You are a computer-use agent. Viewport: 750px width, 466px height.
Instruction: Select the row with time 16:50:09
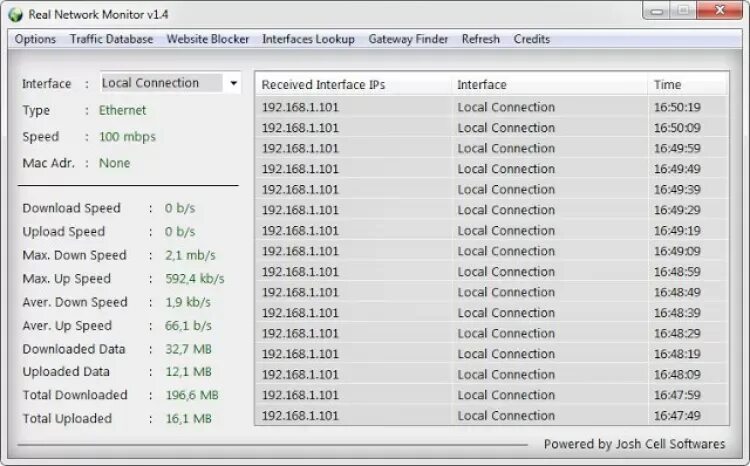492,128
